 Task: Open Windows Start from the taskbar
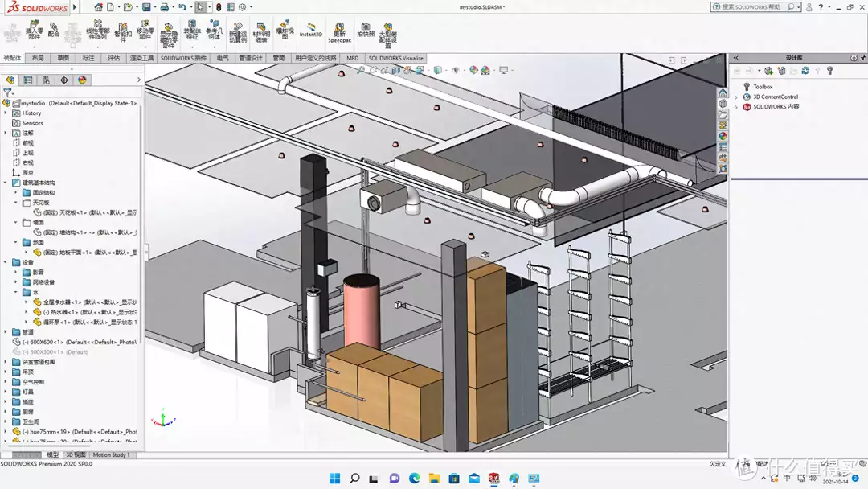pyautogui.click(x=334, y=479)
